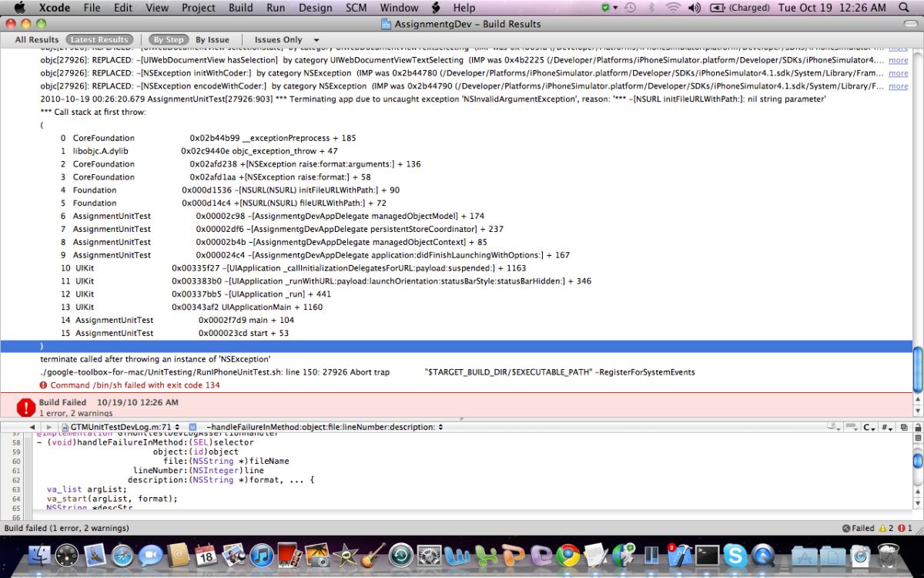Open iCal from the Dock
924x578 pixels.
[206, 554]
